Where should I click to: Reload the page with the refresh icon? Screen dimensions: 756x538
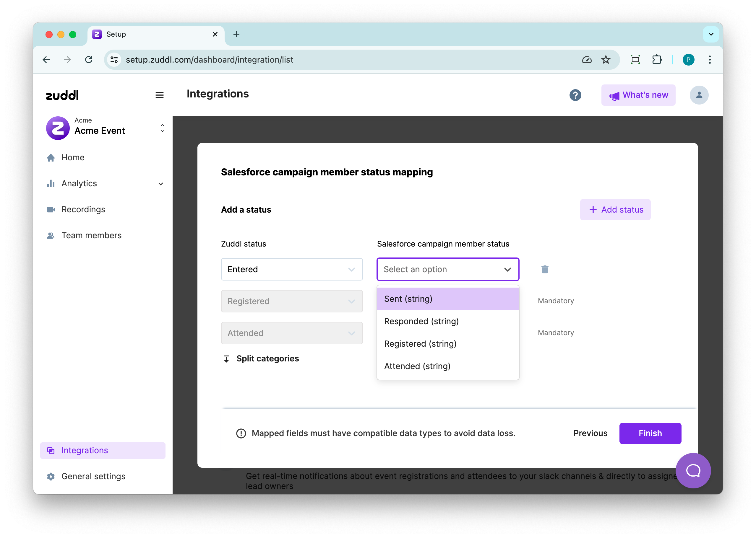(89, 60)
